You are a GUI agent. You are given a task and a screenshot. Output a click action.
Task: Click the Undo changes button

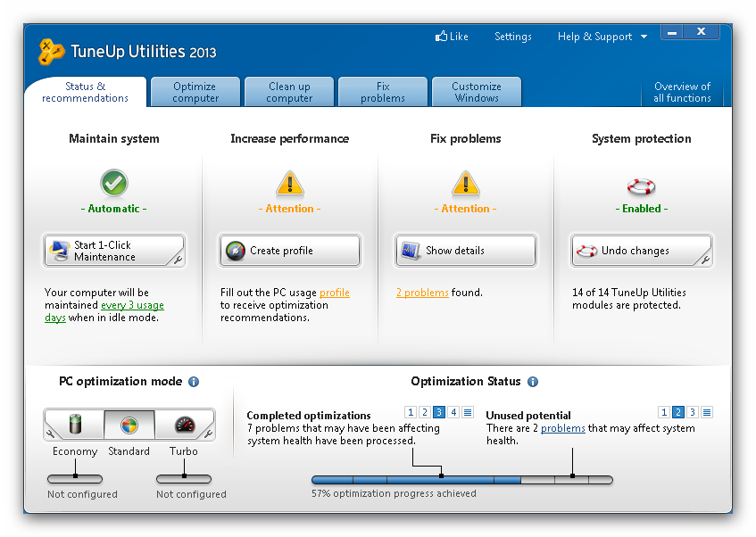[641, 251]
